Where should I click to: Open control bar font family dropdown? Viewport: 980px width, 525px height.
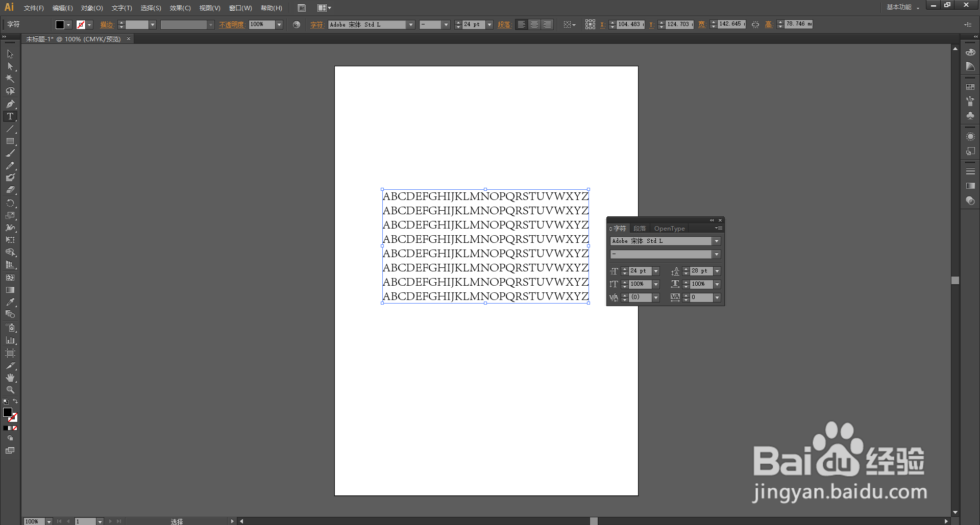(x=411, y=24)
